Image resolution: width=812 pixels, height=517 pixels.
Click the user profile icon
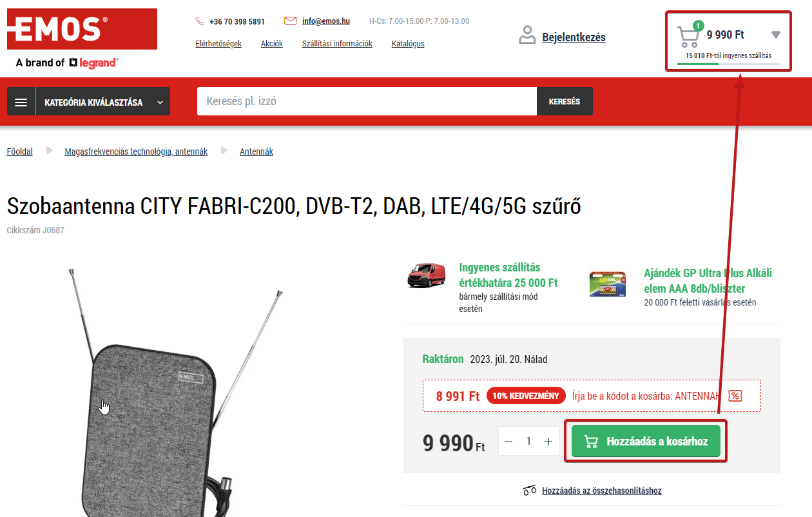527,35
